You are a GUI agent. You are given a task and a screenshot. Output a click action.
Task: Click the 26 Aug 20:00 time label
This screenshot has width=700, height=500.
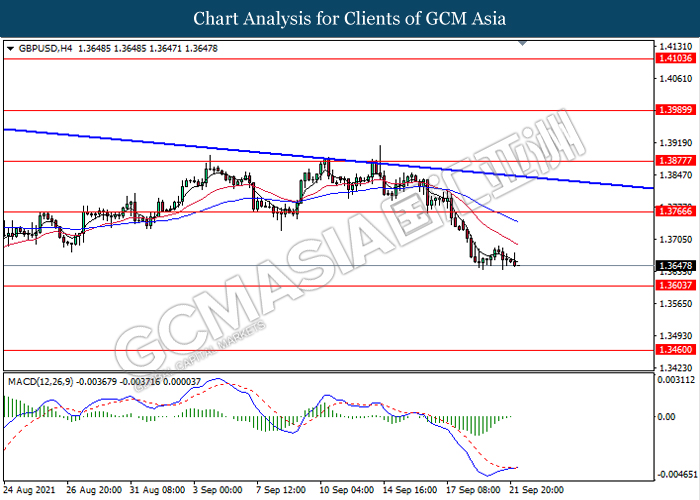click(x=94, y=490)
